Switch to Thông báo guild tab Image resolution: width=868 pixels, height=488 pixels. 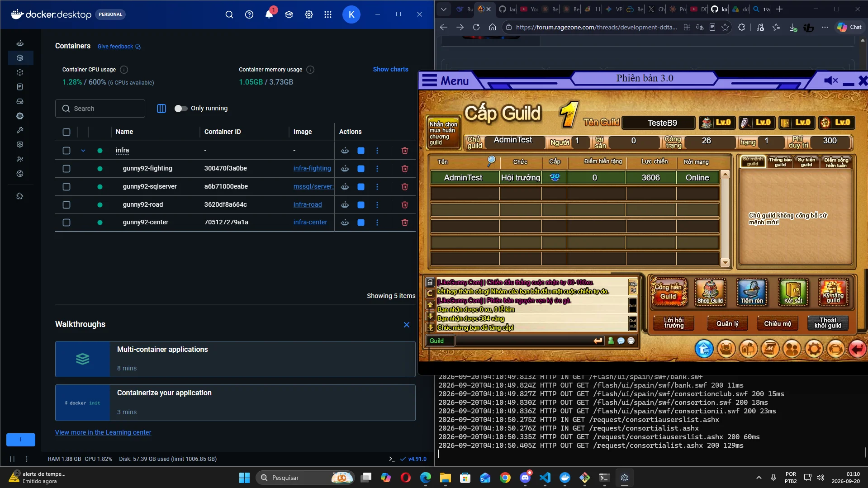click(780, 162)
